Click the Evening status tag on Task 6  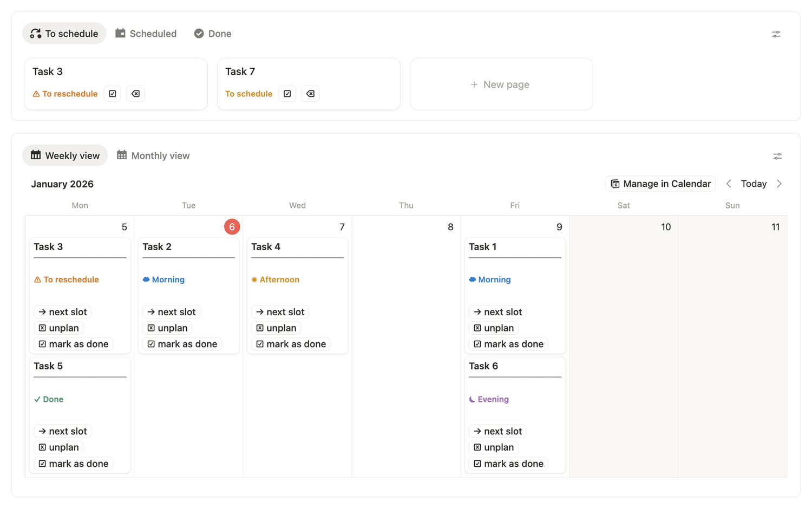tap(489, 399)
